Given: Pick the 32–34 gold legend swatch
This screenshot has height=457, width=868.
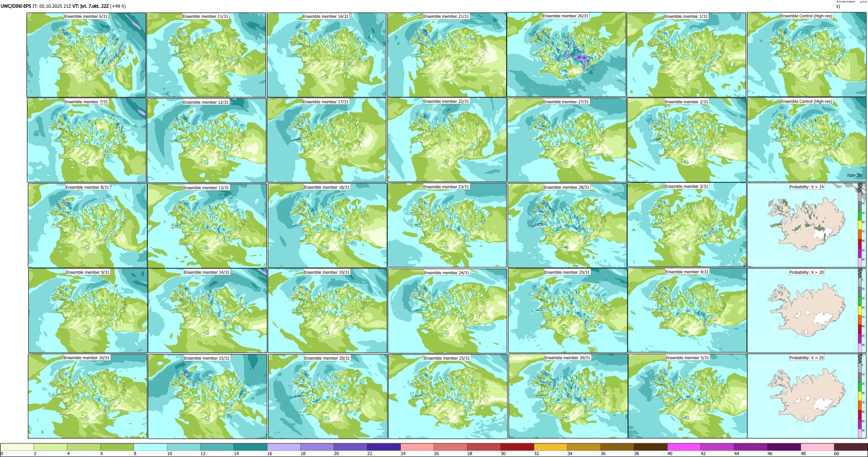Looking at the screenshot, I should 550,447.
